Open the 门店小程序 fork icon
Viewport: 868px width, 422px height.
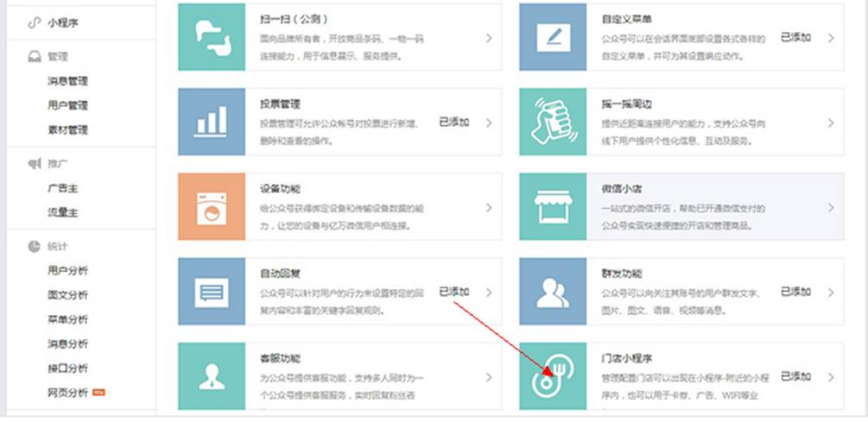(552, 376)
